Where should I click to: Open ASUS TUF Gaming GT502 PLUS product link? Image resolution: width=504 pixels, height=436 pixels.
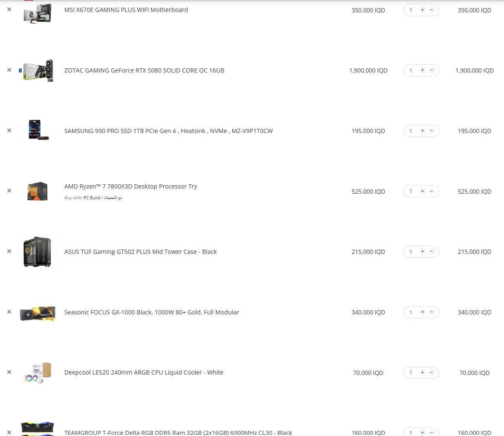[x=140, y=252]
